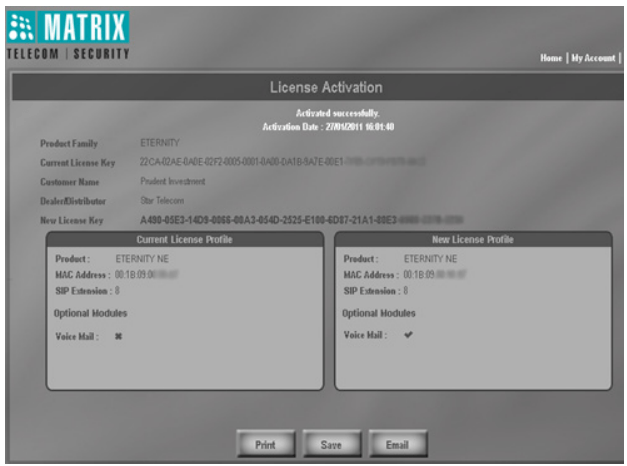Click SIP Extension value in Current License Profile
This screenshot has width=627, height=466.
click(117, 290)
